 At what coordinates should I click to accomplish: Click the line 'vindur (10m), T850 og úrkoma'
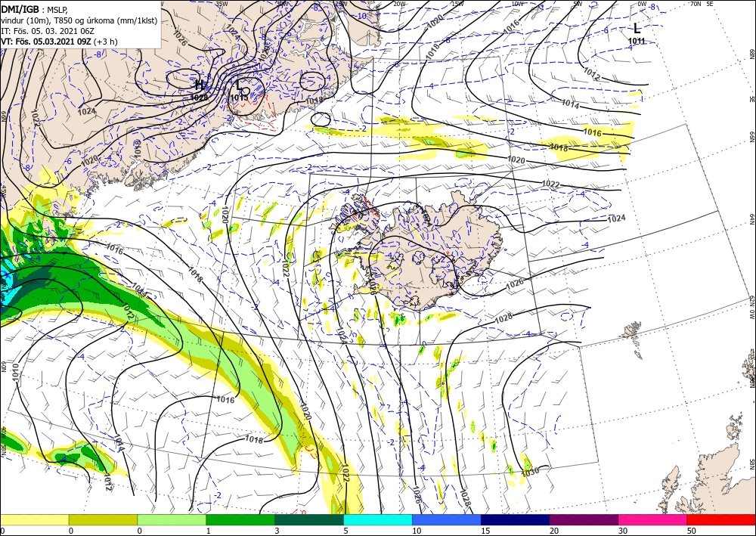point(57,20)
